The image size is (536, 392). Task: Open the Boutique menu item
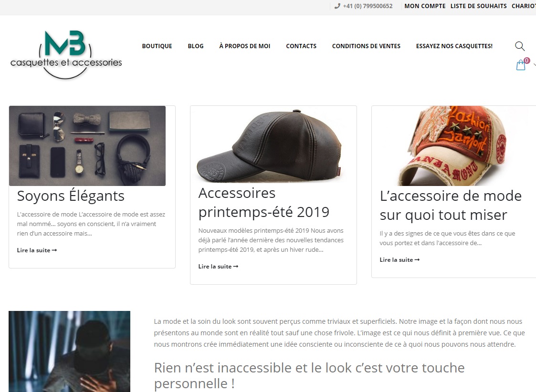tap(157, 46)
